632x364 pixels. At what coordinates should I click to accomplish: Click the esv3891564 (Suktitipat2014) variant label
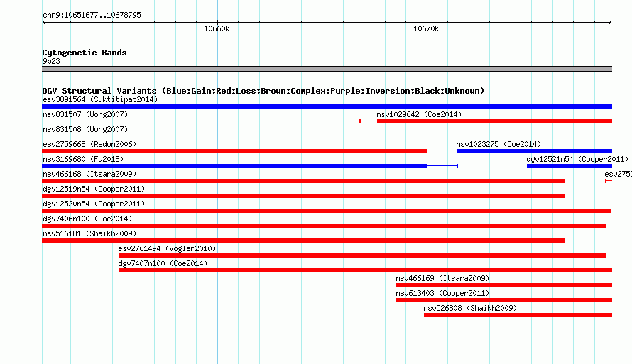[x=100, y=99]
